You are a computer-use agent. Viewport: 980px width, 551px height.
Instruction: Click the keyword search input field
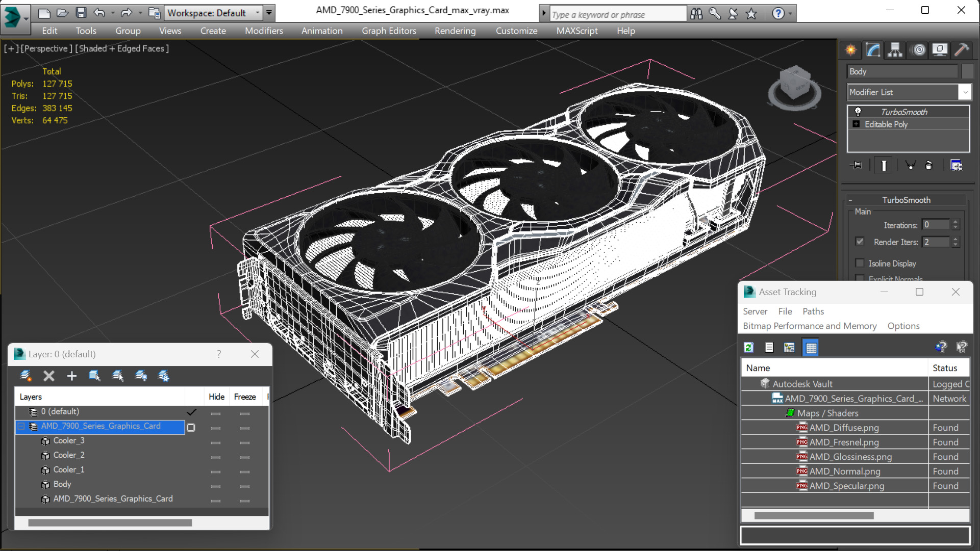click(618, 14)
